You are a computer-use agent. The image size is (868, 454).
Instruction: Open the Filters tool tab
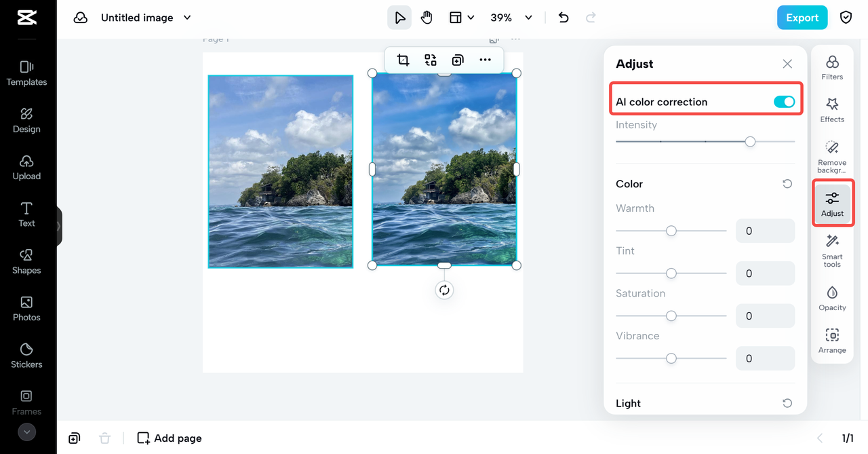(x=832, y=68)
